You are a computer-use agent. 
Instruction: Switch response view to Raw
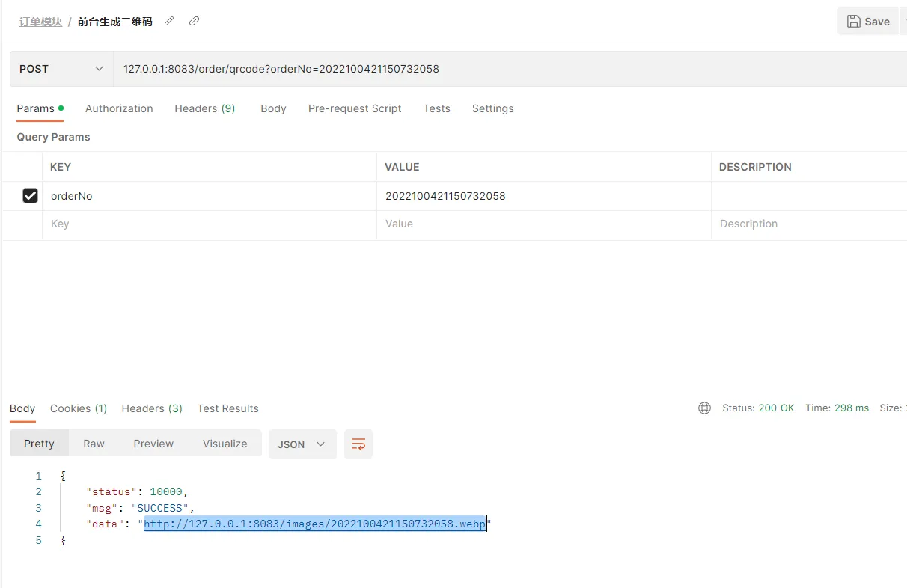click(x=94, y=444)
